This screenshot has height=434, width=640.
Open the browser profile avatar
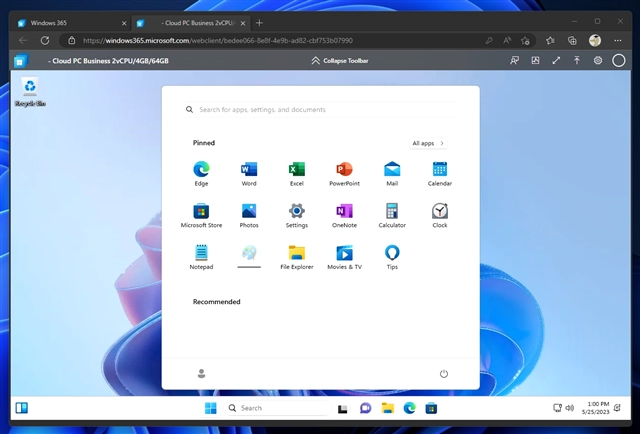(595, 40)
